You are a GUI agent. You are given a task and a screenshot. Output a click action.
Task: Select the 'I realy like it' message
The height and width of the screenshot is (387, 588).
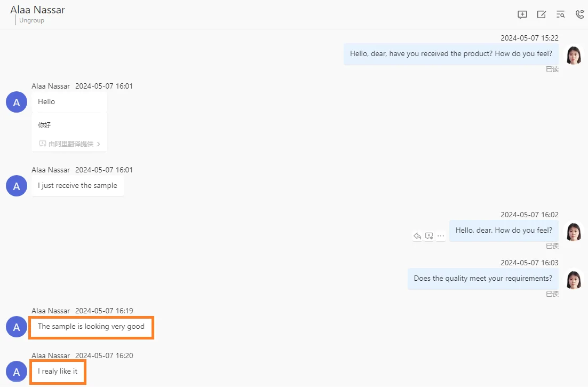58,372
